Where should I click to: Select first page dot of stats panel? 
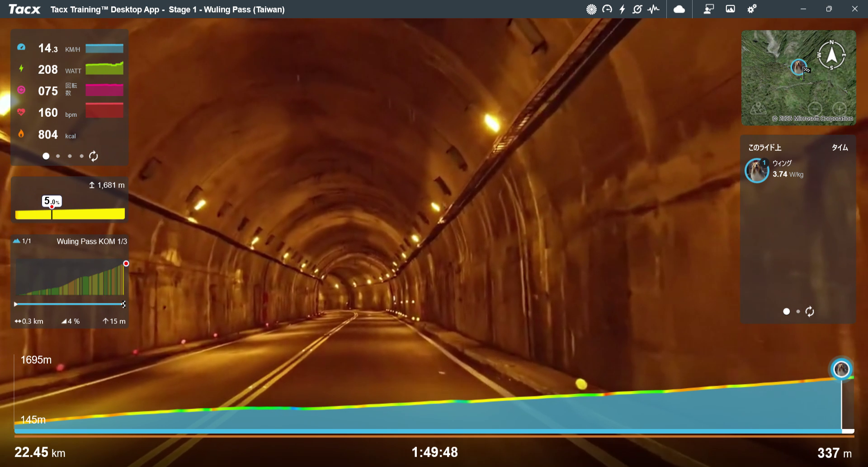point(46,156)
